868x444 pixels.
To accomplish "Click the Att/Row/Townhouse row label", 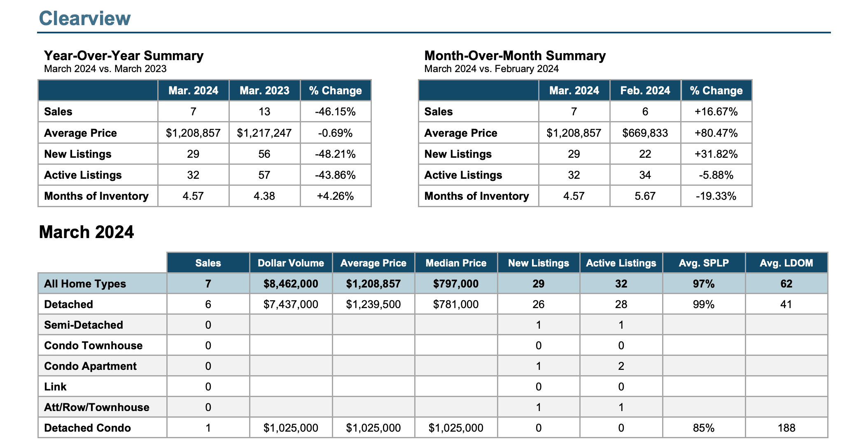I will point(97,407).
